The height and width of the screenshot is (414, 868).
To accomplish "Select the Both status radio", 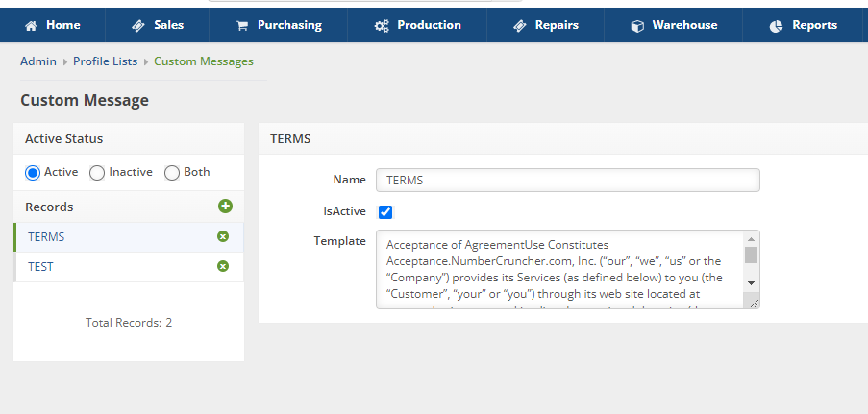I will [x=172, y=173].
